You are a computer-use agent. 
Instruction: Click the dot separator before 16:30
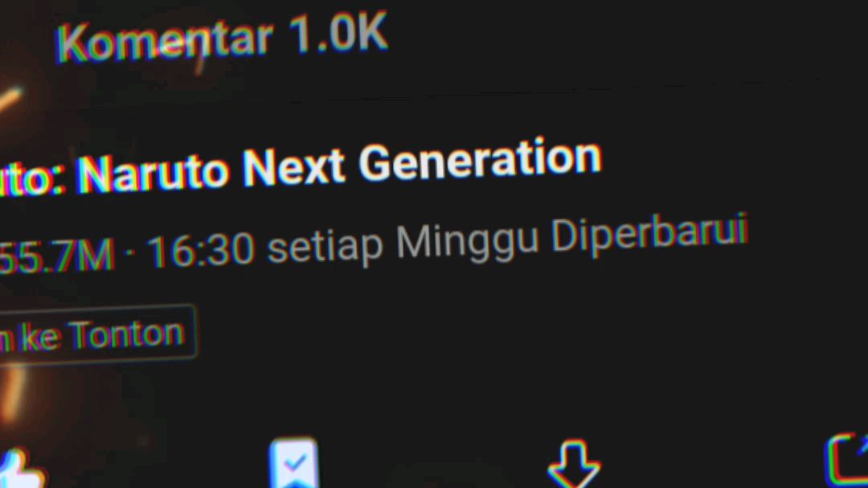131,252
